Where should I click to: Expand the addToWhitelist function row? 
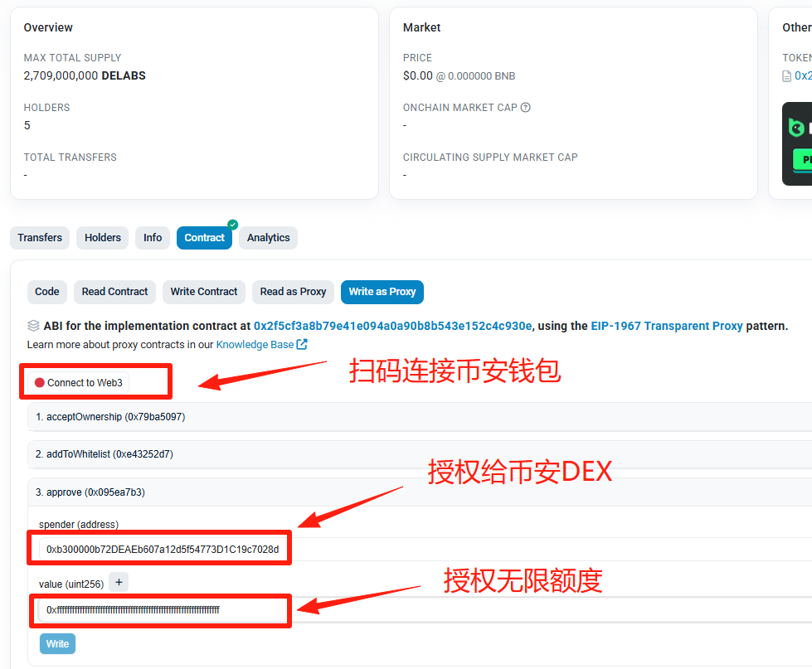coord(420,454)
